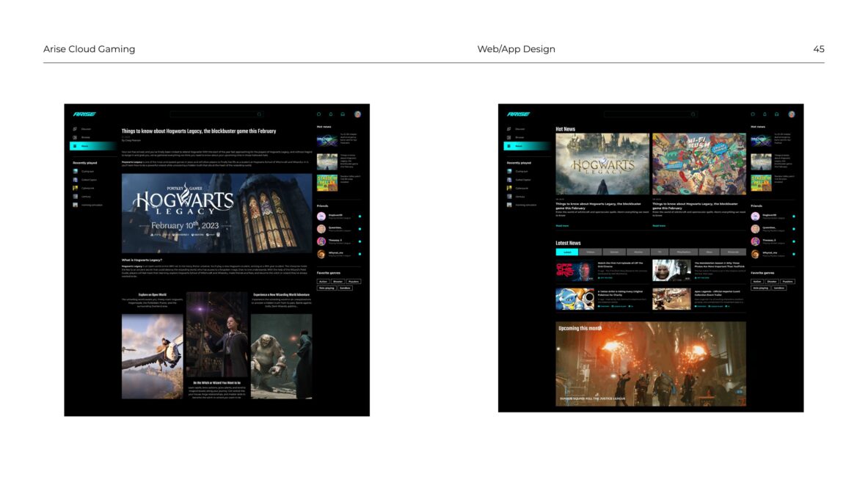Open the Hogwarts Legacy Hot News card image
Screen dimensions: 868x488
[x=602, y=164]
